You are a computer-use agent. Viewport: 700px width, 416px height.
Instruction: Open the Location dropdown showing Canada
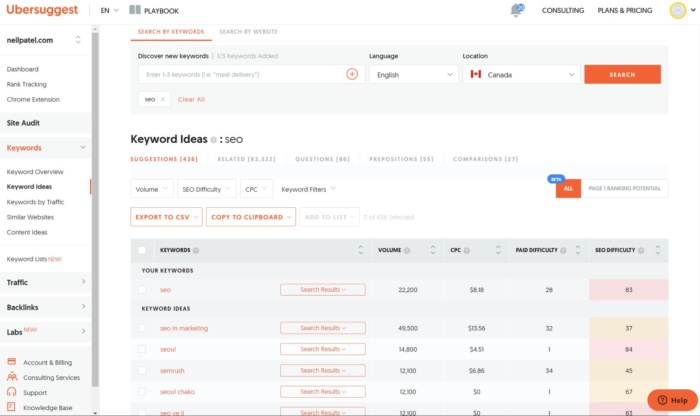pyautogui.click(x=521, y=74)
